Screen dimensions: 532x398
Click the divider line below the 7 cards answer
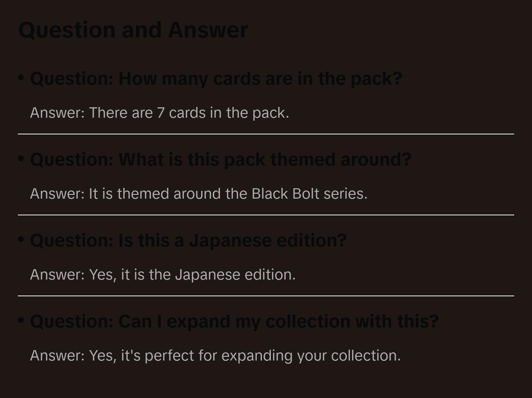pyautogui.click(x=266, y=134)
